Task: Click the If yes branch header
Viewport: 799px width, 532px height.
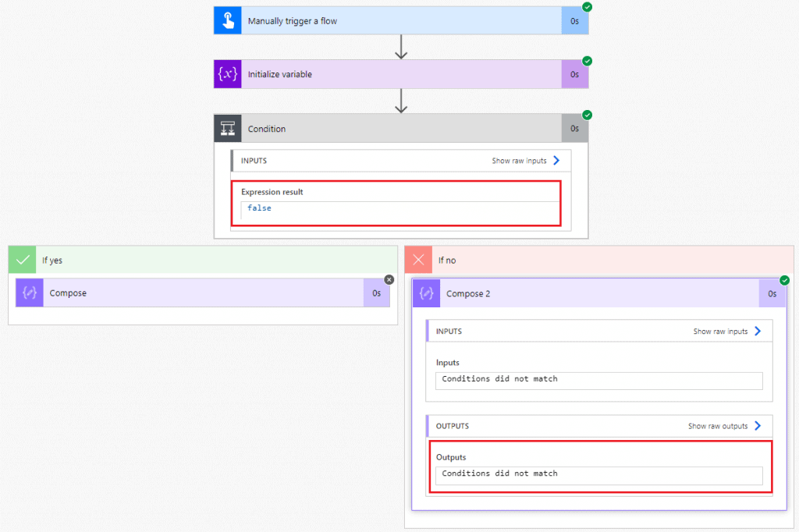Action: click(x=203, y=260)
